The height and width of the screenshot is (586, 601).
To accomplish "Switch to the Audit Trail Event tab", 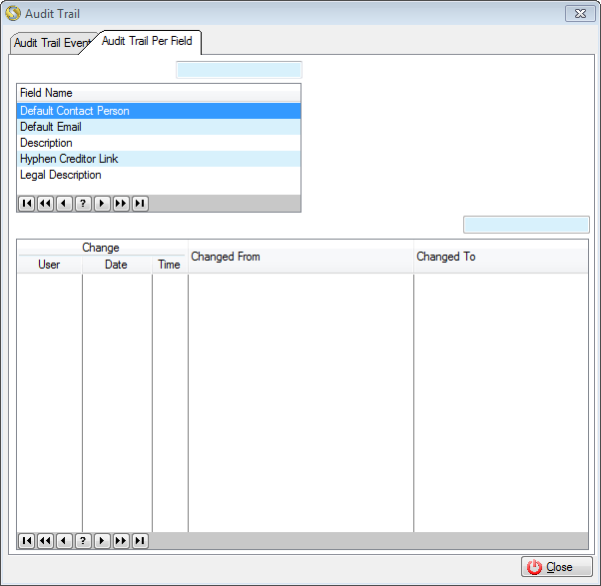I will tap(50, 43).
